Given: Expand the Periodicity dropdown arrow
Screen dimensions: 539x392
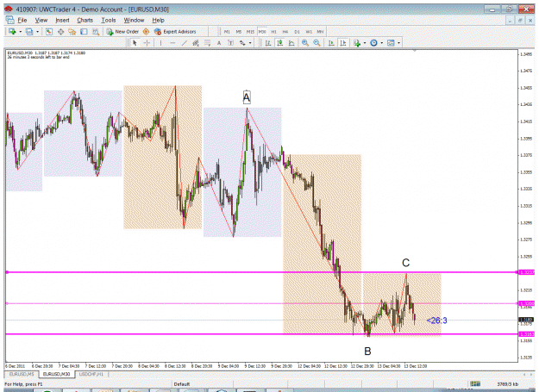Looking at the screenshot, I should coord(381,43).
